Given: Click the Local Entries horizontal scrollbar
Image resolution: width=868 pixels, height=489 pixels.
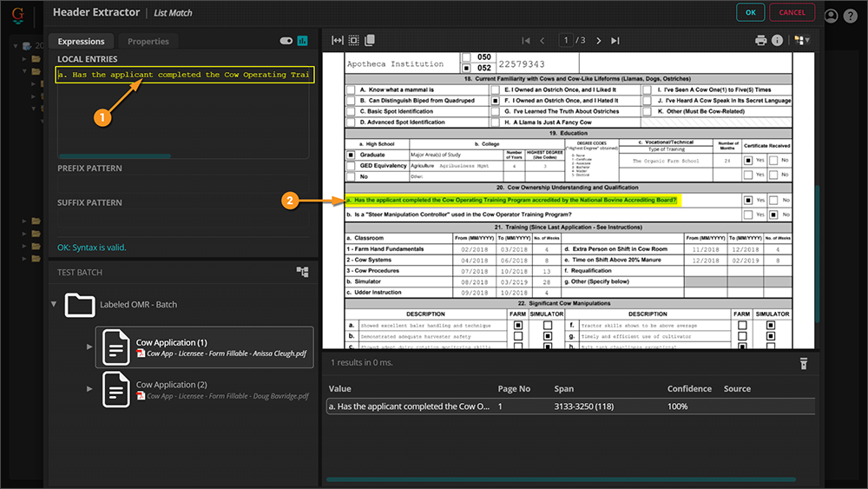Looking at the screenshot, I should 115,156.
